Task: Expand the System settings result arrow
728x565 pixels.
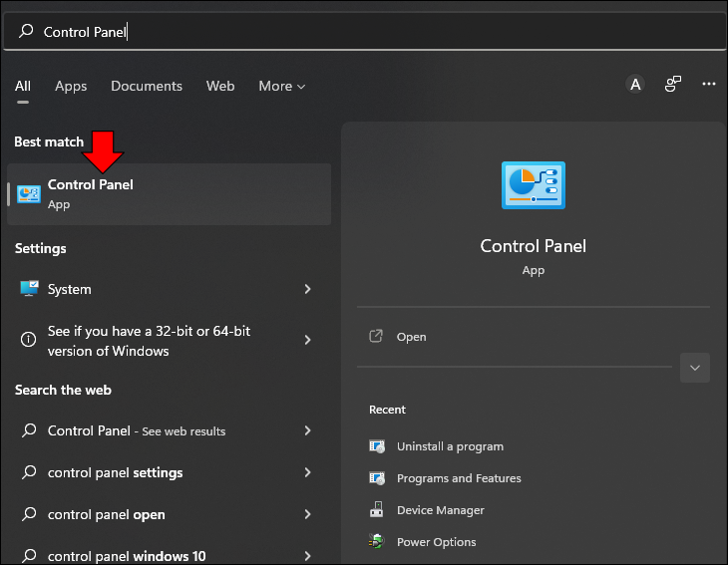Action: [x=307, y=289]
